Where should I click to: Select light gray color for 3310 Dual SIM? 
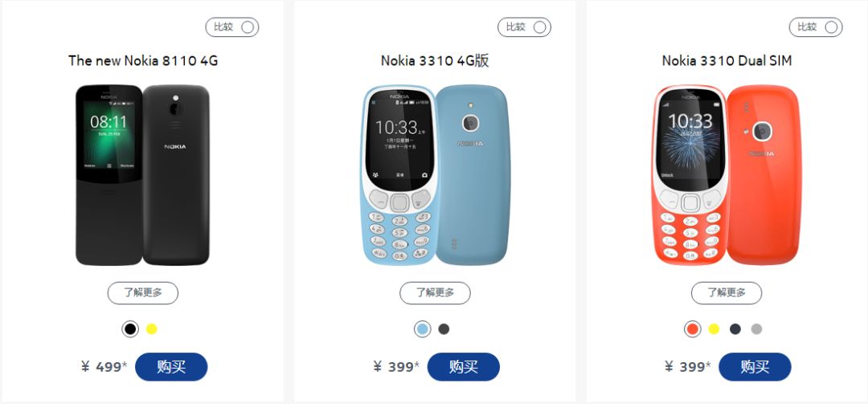(757, 329)
